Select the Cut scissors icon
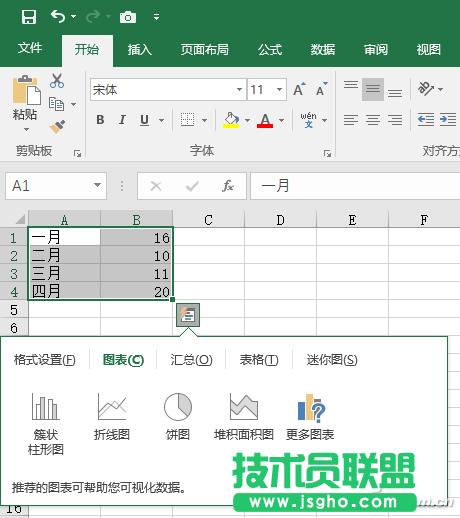The height and width of the screenshot is (518, 460). (x=57, y=81)
